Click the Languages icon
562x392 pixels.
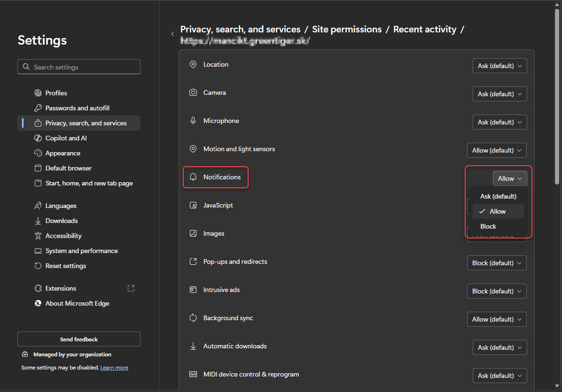pyautogui.click(x=38, y=206)
